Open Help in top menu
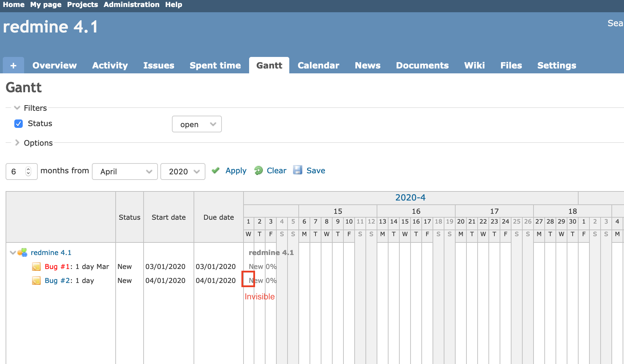Screen dimensions: 624x364 (174, 5)
